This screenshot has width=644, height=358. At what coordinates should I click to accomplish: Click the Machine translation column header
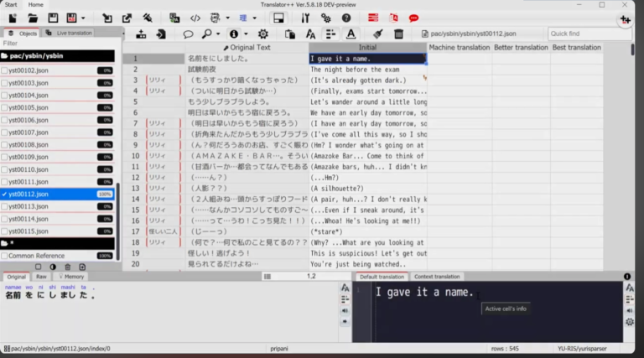459,48
